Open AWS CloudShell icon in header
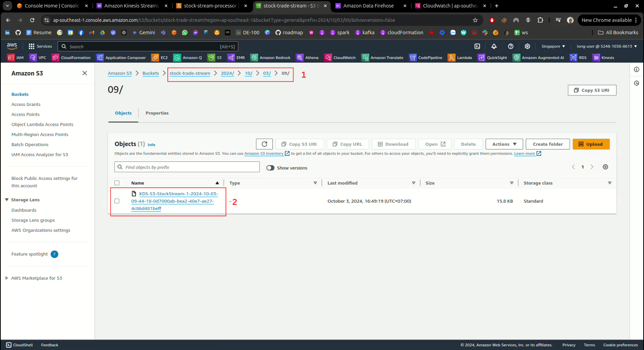The image size is (644, 350). 477,47
